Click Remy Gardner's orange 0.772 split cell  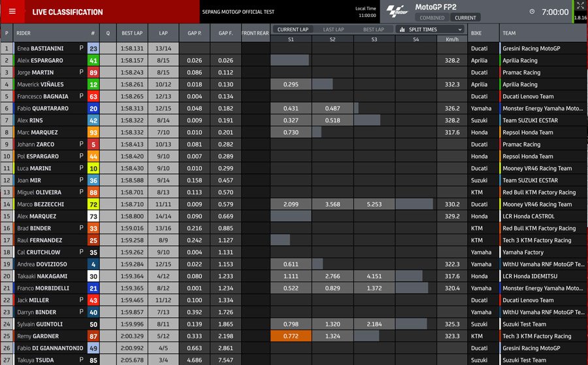291,336
